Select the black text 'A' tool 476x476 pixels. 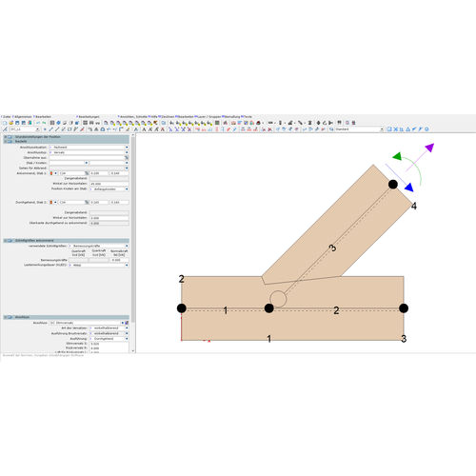pos(144,129)
